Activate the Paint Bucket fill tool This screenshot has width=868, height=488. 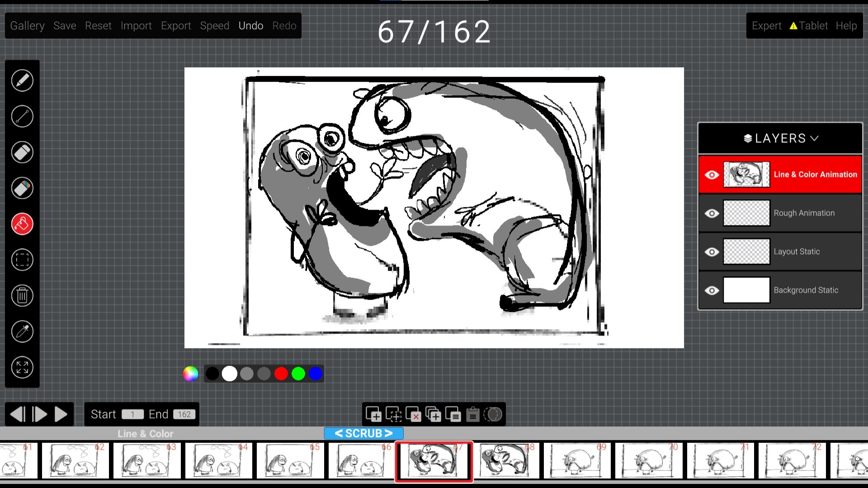click(22, 224)
